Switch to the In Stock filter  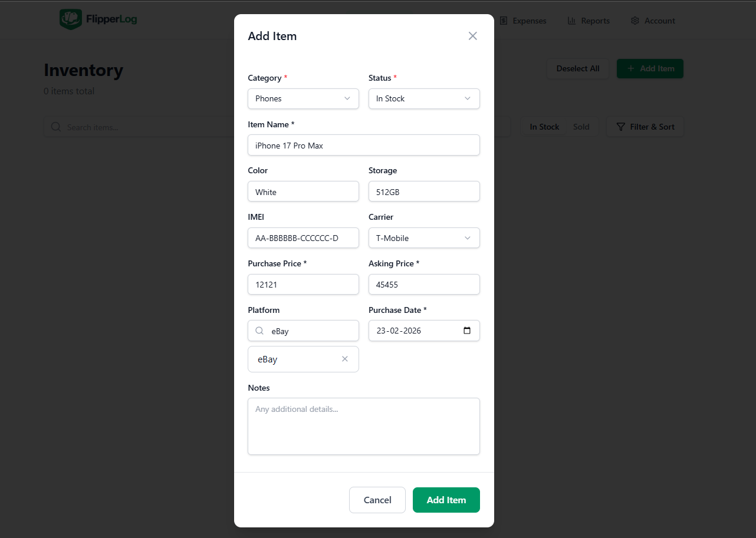[x=544, y=127]
